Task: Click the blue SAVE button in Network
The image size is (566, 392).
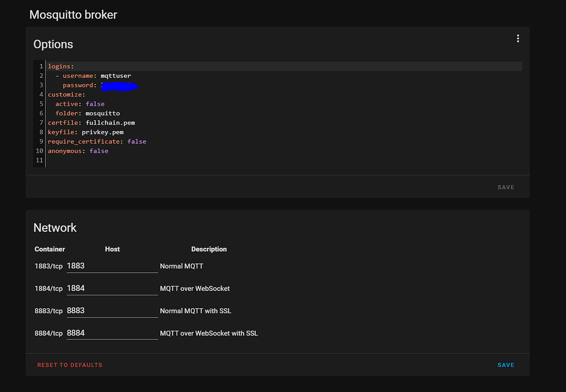Action: (x=505, y=365)
